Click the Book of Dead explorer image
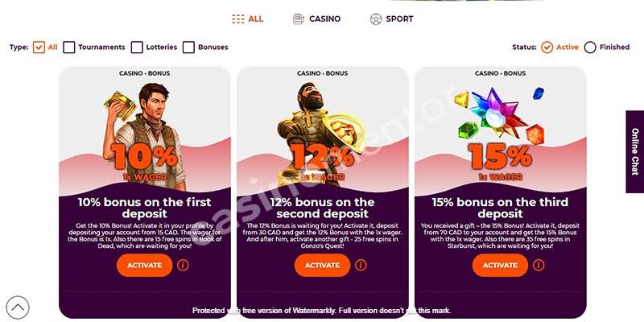 click(142, 135)
